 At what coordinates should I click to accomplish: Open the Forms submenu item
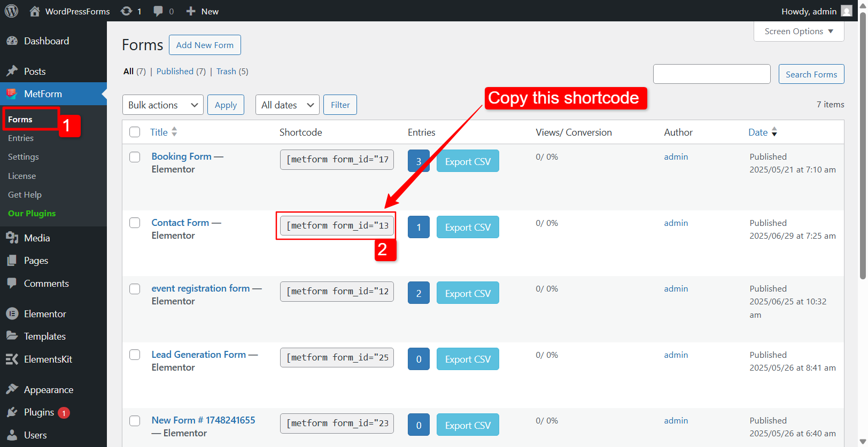coord(20,119)
